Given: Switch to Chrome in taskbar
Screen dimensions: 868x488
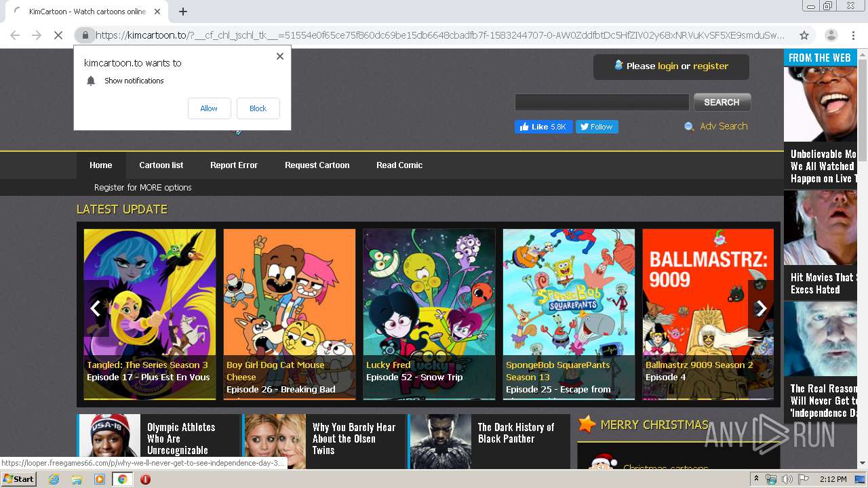Looking at the screenshot, I should [x=122, y=479].
